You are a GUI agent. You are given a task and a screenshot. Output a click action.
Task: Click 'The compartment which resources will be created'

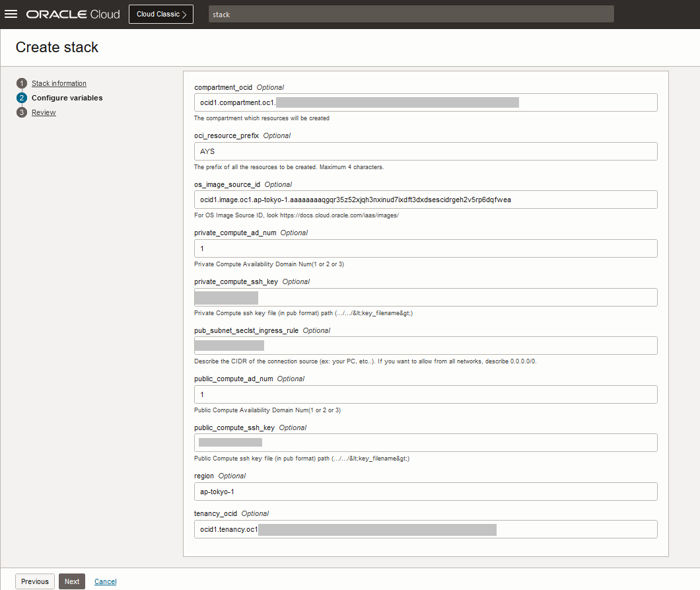(262, 118)
